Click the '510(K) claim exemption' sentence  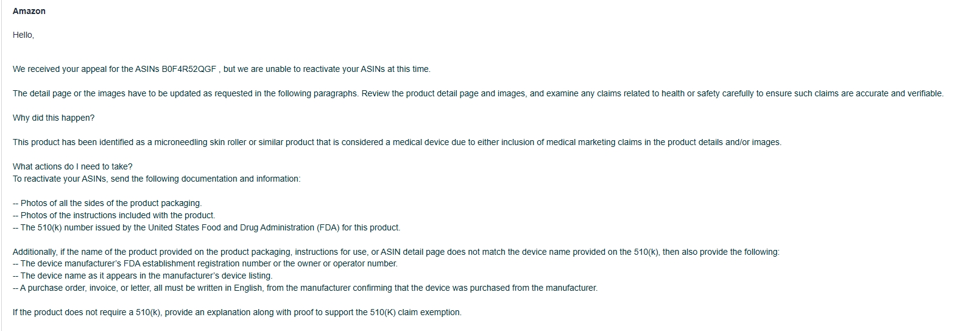(237, 312)
